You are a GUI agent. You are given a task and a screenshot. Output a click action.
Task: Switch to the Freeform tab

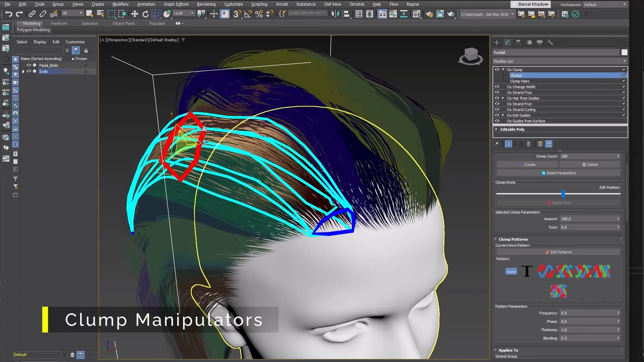click(59, 23)
